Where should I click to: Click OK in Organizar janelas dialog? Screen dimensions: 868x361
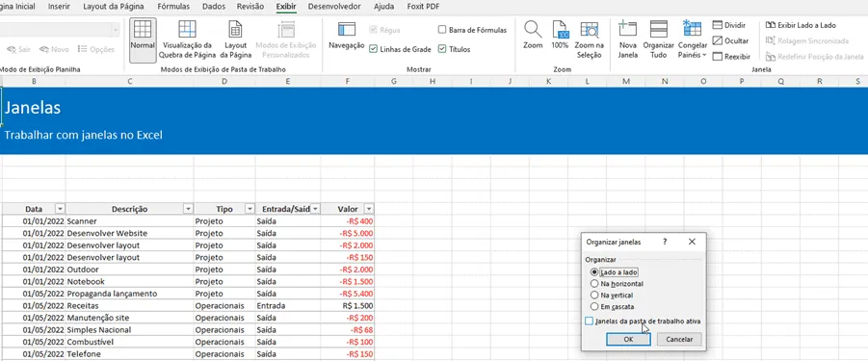628,340
